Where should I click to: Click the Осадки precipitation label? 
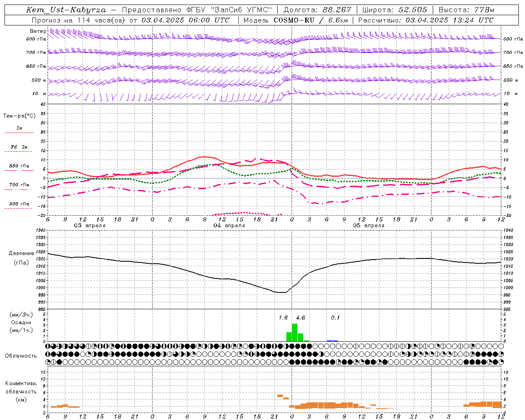pyautogui.click(x=21, y=322)
